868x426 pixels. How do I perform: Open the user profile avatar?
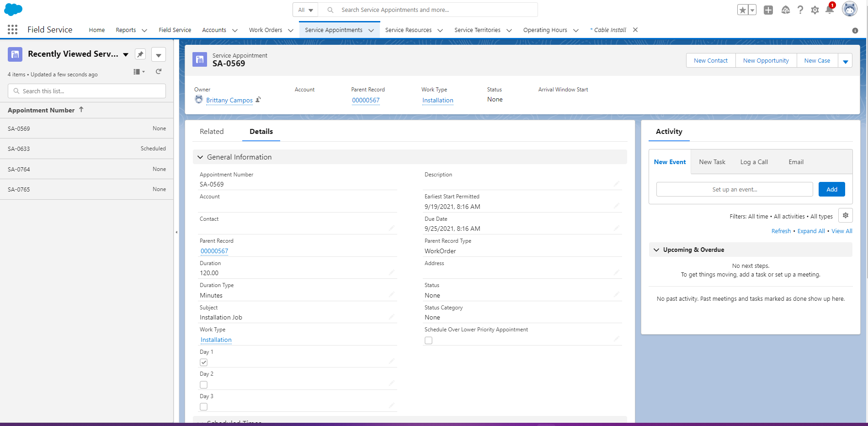tap(850, 9)
